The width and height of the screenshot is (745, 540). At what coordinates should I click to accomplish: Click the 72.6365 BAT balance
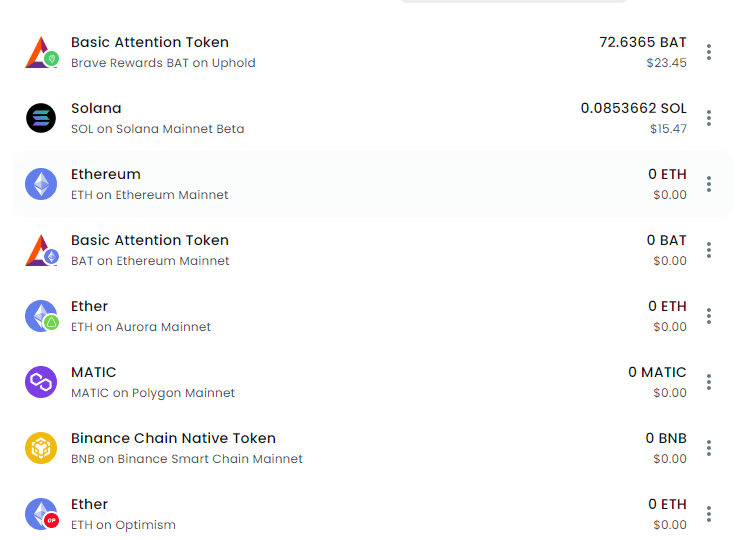pyautogui.click(x=643, y=42)
